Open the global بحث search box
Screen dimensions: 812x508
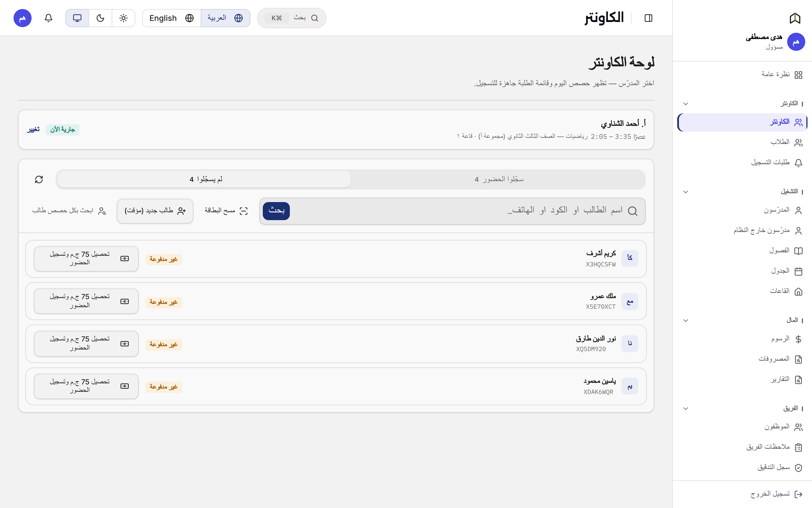click(292, 18)
